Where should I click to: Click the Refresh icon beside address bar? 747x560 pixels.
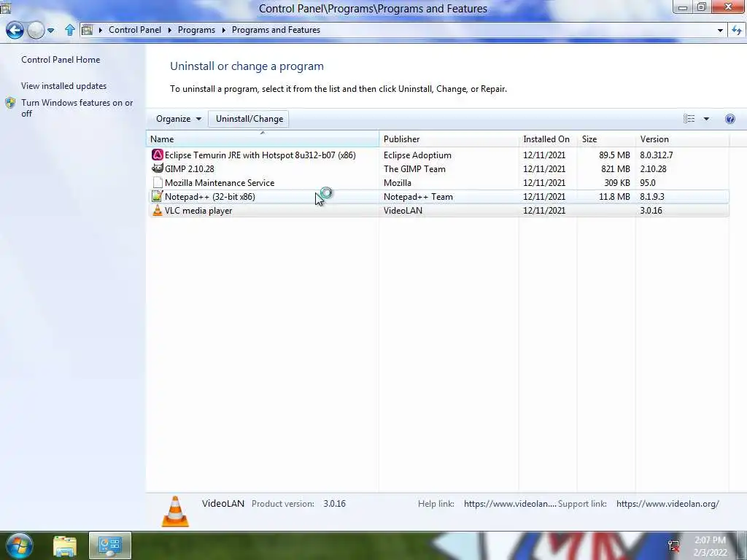[x=737, y=31]
